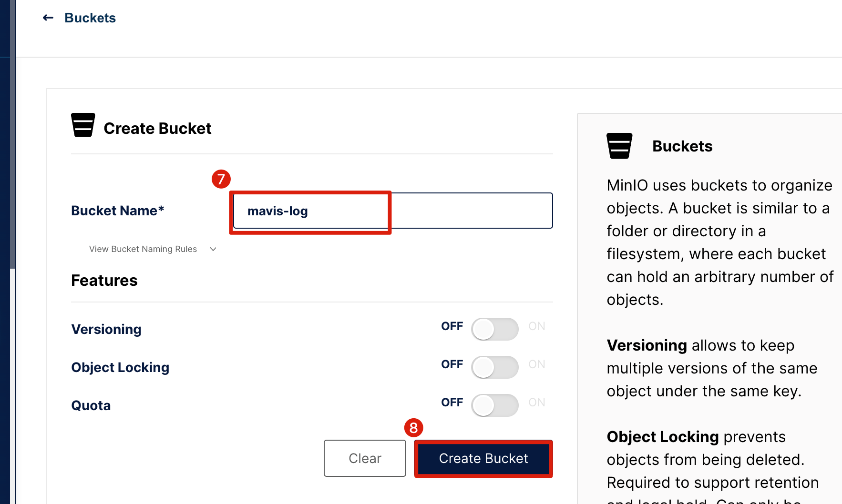Expand View Bucket Naming Rules
842x504 pixels.
coord(143,249)
